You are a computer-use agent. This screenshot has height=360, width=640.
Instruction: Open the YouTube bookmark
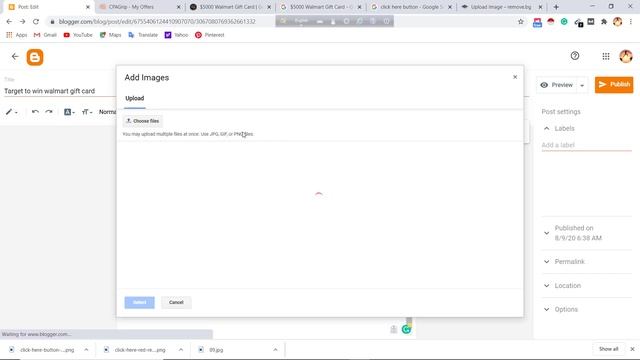coord(78,35)
